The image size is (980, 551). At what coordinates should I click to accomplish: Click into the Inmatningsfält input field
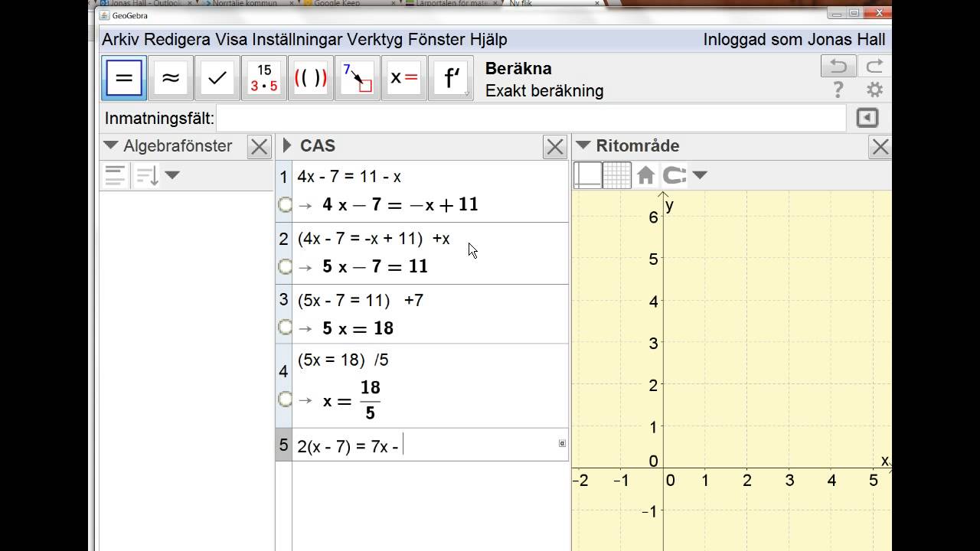(x=532, y=119)
